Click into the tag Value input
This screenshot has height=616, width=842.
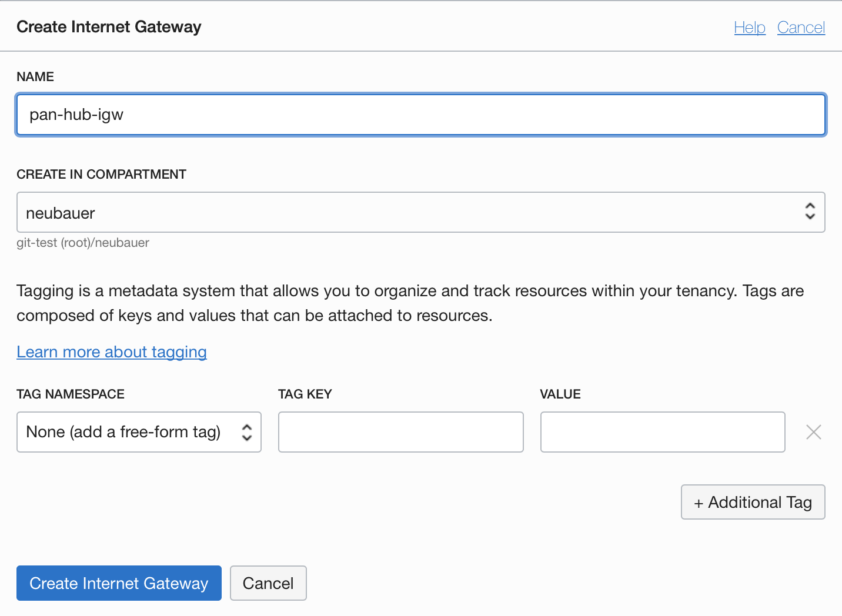click(x=663, y=432)
